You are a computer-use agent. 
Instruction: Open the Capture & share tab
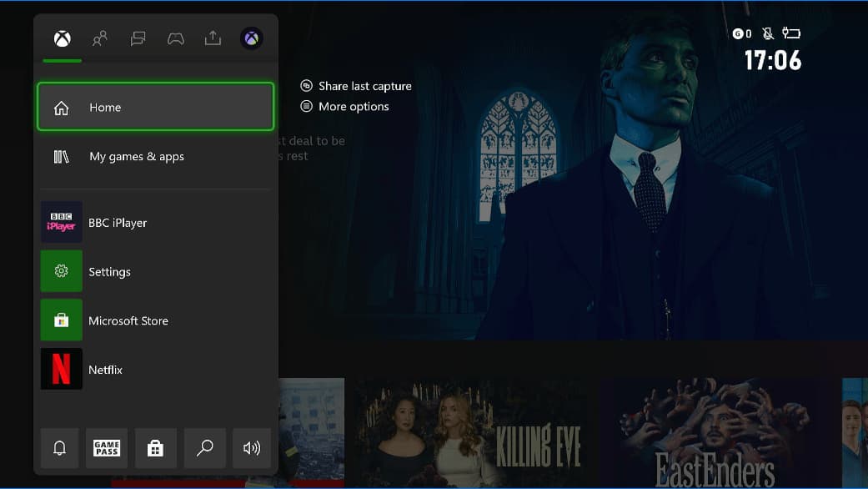213,38
